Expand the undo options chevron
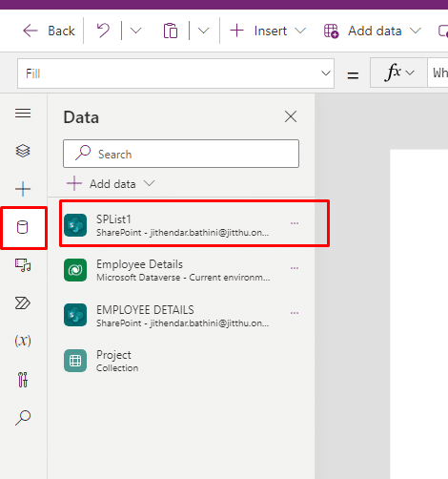The width and height of the screenshot is (448, 479). [x=135, y=31]
